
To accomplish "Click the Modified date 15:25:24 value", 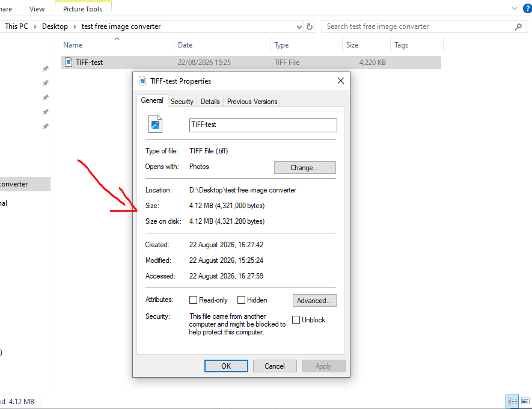I will point(226,260).
